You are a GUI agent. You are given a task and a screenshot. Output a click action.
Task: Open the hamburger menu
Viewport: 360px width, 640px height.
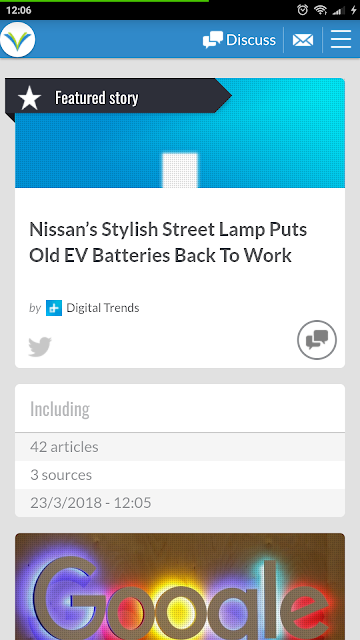[341, 40]
